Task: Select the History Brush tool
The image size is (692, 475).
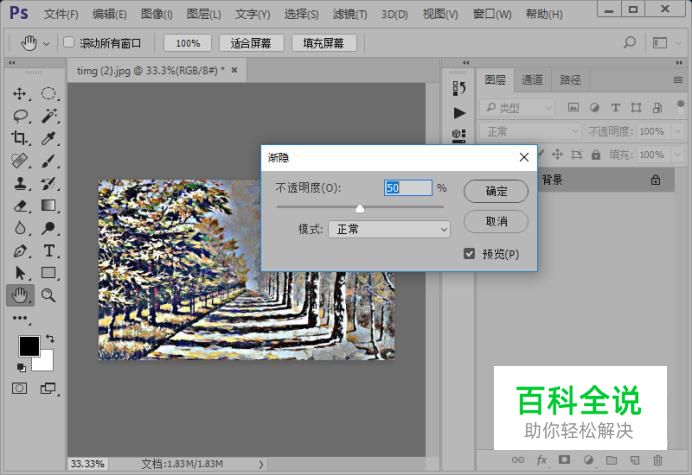Action: click(x=48, y=183)
